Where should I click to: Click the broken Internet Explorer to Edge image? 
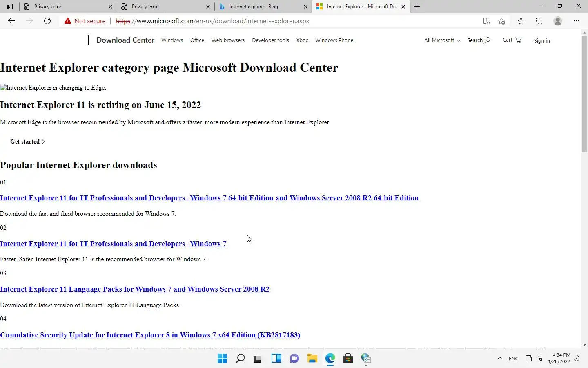53,88
